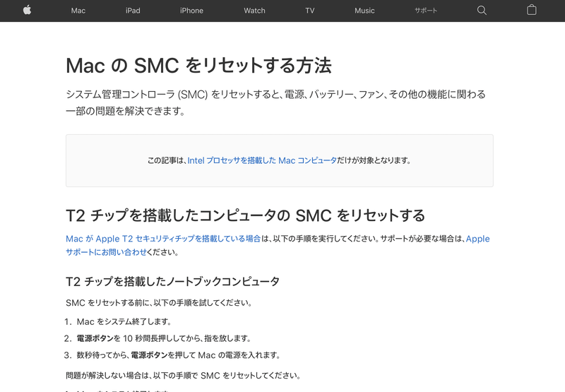Select iPhone in the navigation bar
This screenshot has width=565, height=392.
[191, 11]
